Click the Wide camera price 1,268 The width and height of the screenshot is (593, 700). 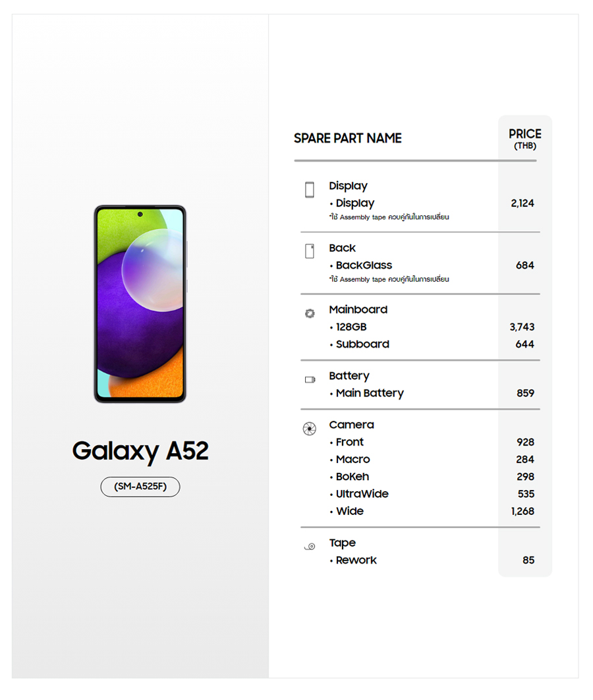pos(522,511)
